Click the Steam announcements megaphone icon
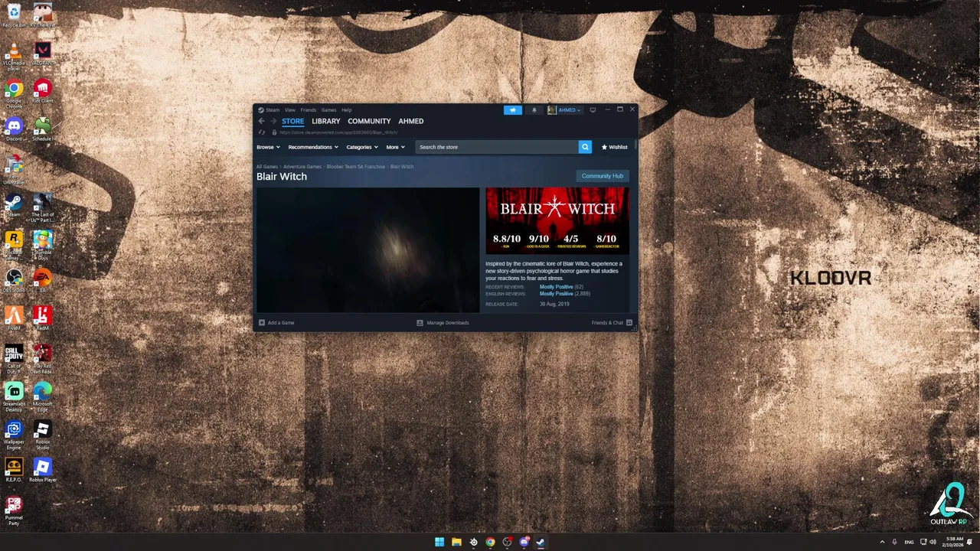Image resolution: width=980 pixels, height=551 pixels. 512,110
